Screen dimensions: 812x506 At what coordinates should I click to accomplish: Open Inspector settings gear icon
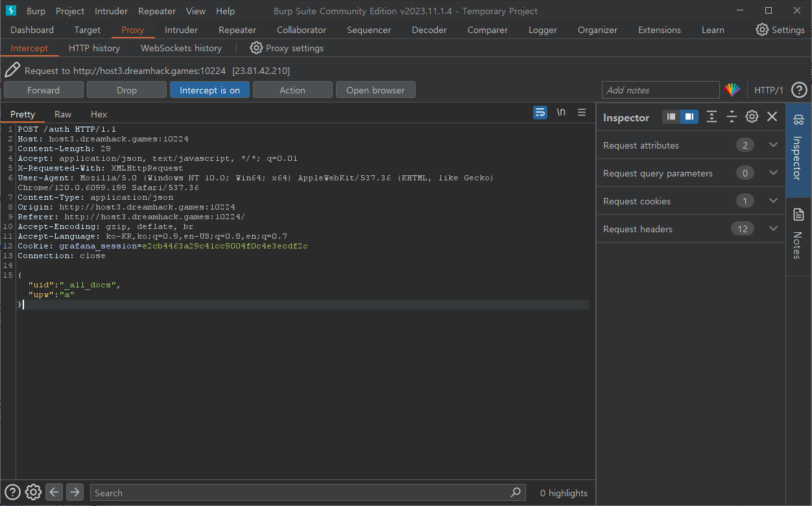tap(752, 117)
